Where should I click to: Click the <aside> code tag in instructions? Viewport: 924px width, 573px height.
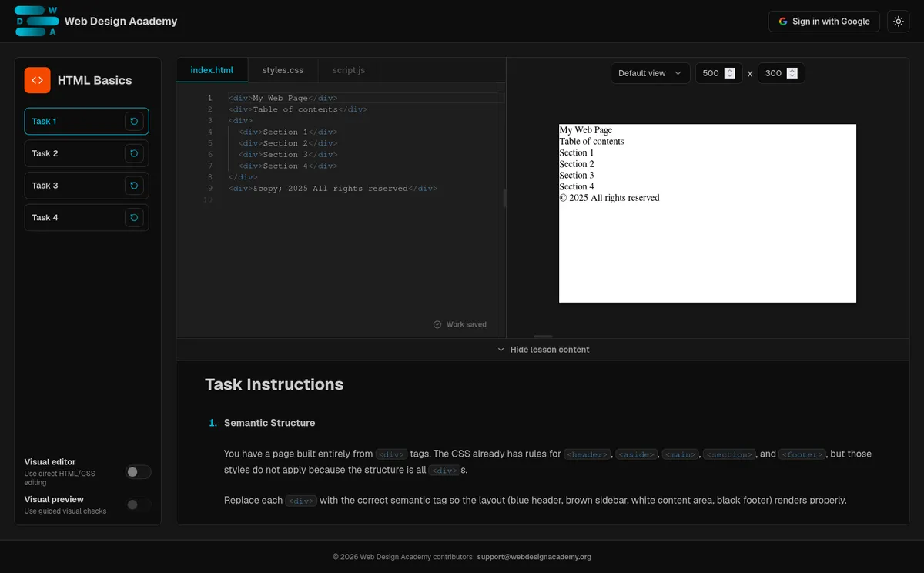(637, 454)
